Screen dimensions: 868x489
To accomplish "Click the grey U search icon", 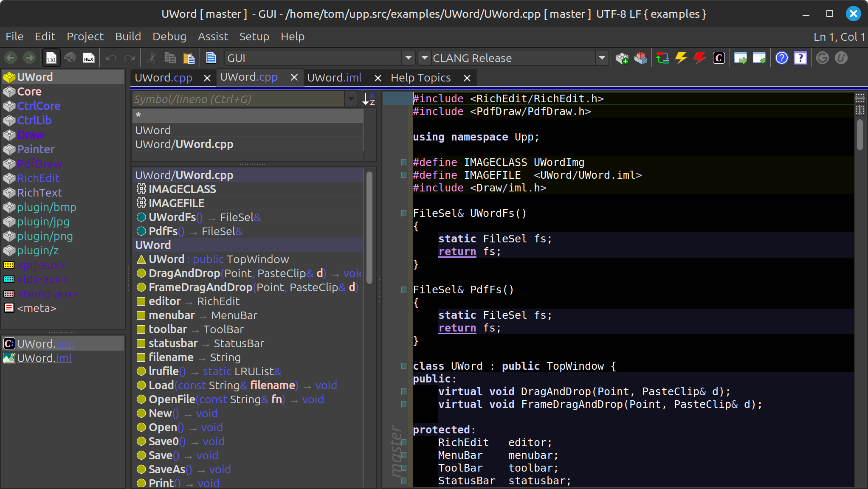I will (841, 58).
